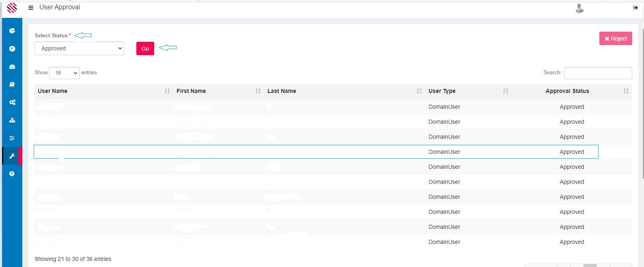Click the Reject button
Screen dimensions: 644x267
coord(615,39)
